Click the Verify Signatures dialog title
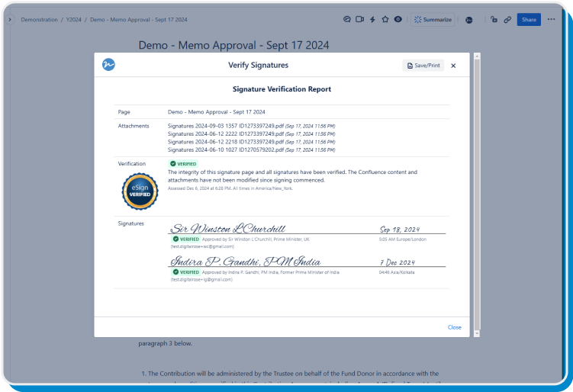 258,65
